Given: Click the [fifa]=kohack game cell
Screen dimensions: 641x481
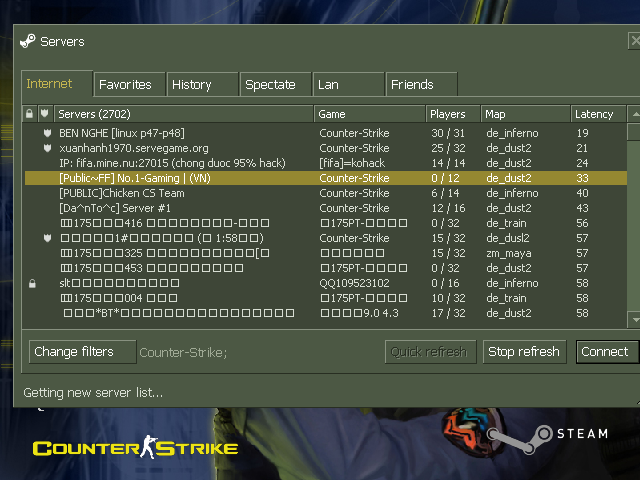Looking at the screenshot, I should click(352, 163).
